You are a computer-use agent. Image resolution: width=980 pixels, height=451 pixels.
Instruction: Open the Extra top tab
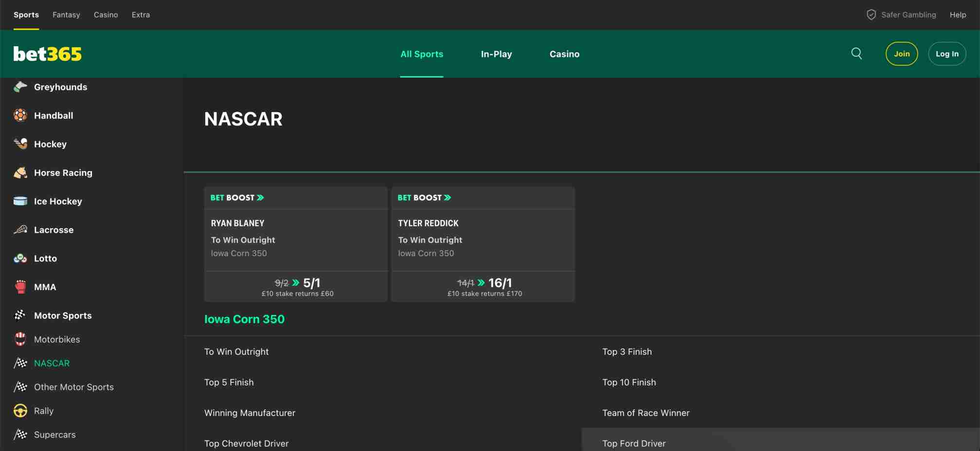click(x=141, y=15)
